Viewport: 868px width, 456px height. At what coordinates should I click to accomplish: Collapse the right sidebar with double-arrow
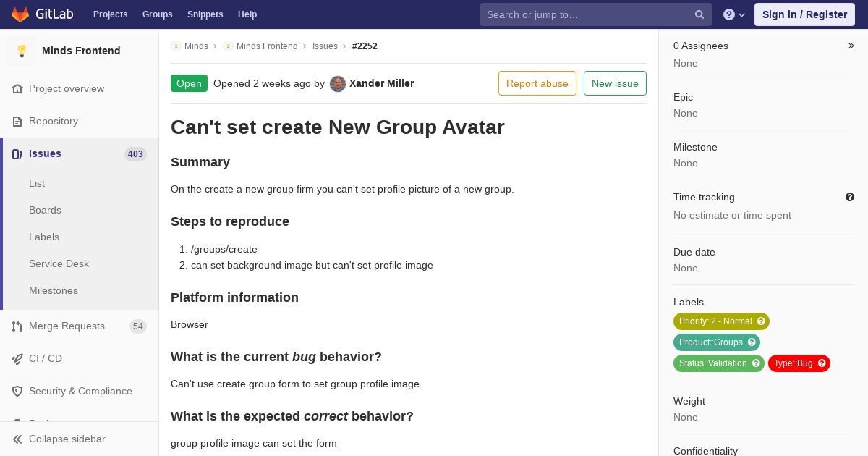pos(851,46)
